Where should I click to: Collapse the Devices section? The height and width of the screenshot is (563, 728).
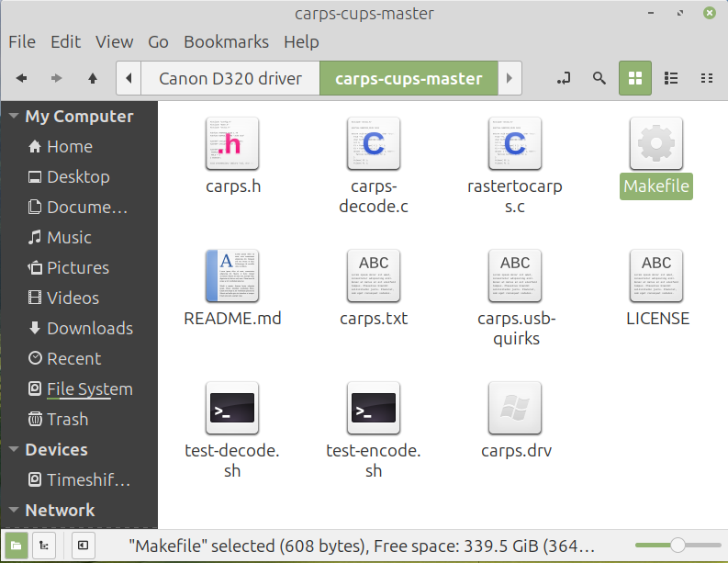tap(14, 449)
